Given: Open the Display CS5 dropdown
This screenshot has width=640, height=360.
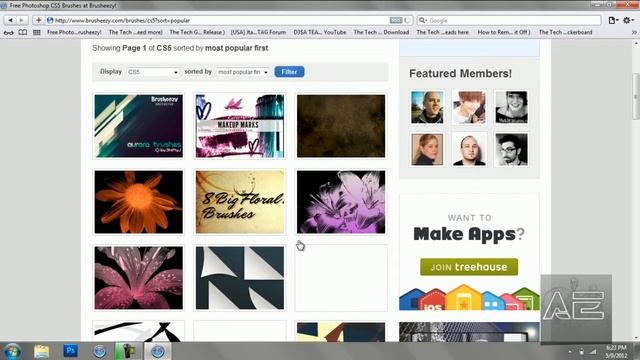Looking at the screenshot, I should 153,72.
